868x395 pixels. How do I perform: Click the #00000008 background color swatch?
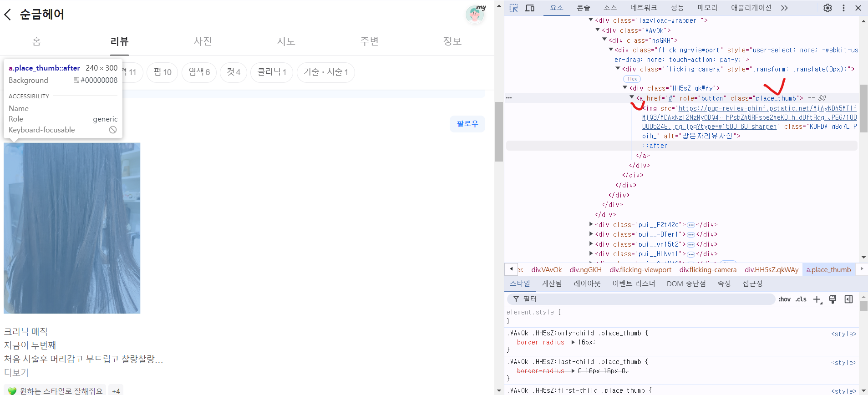pyautogui.click(x=76, y=80)
